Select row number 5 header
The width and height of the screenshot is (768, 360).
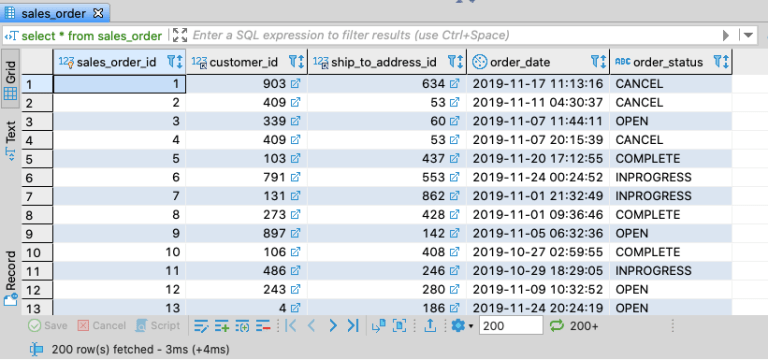point(37,159)
